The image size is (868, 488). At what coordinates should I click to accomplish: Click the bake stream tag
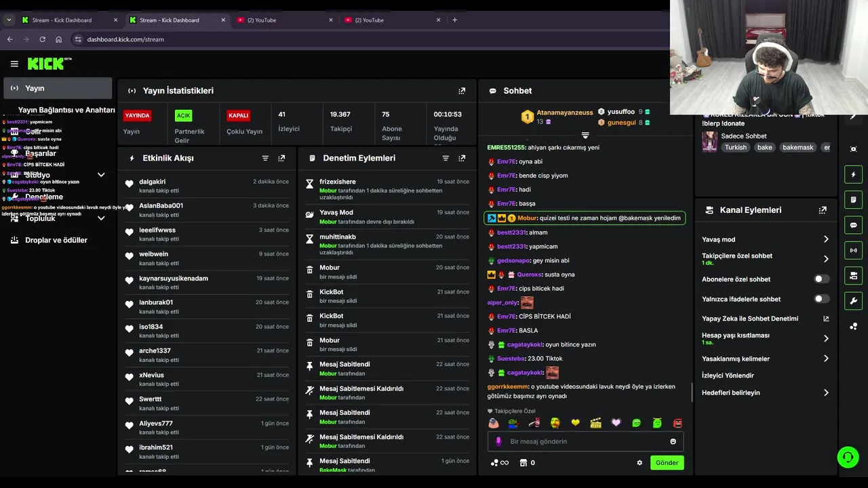(x=764, y=147)
